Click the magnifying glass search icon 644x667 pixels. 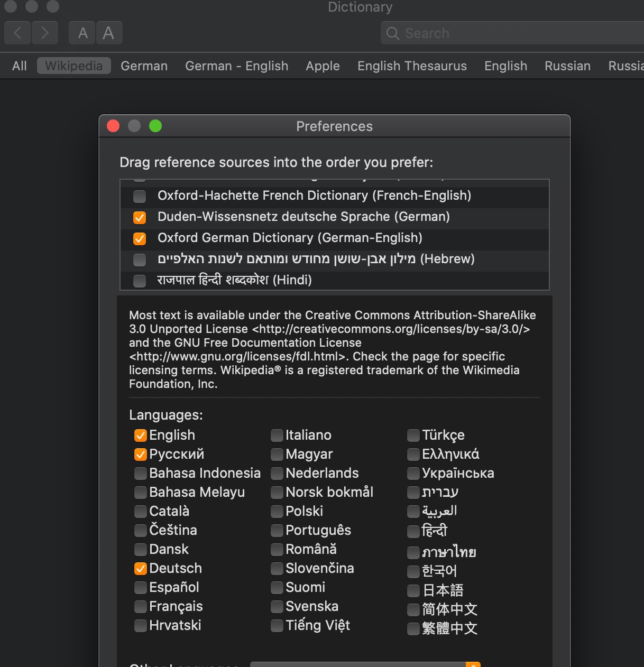click(x=393, y=33)
